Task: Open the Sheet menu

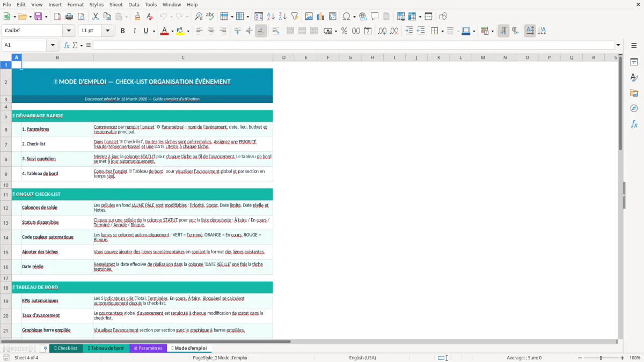Action: coord(116,4)
